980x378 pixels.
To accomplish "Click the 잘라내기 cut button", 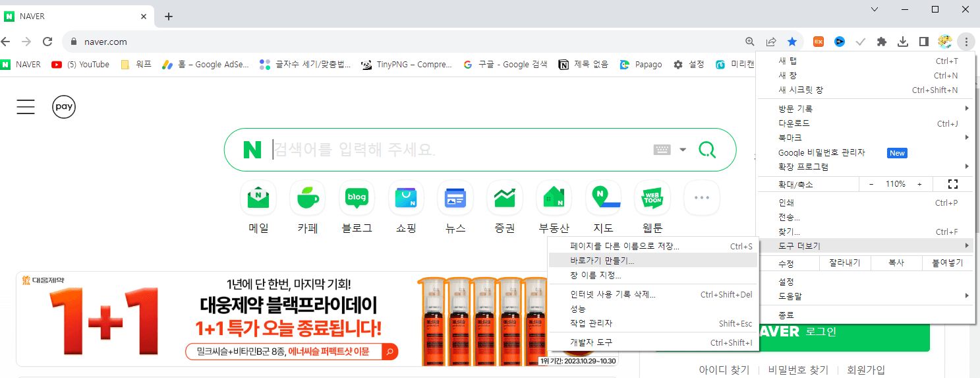I will [x=846, y=263].
